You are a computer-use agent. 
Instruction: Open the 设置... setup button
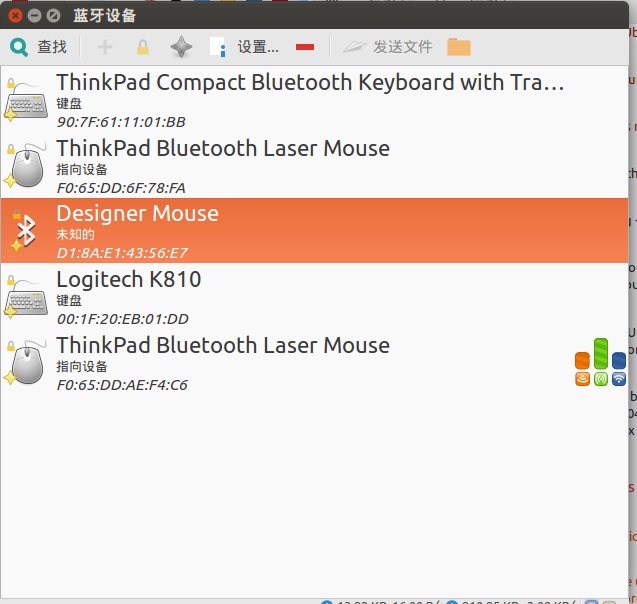tap(258, 47)
